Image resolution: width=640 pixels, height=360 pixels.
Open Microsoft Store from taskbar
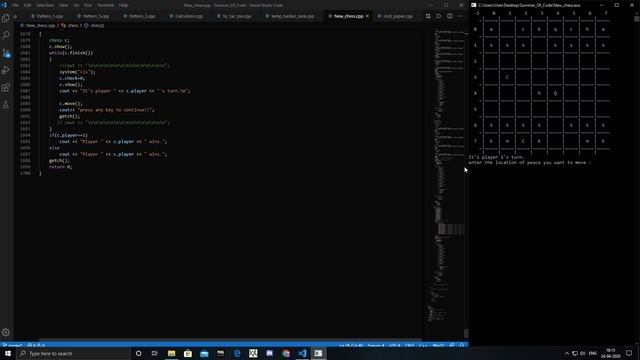click(188, 353)
